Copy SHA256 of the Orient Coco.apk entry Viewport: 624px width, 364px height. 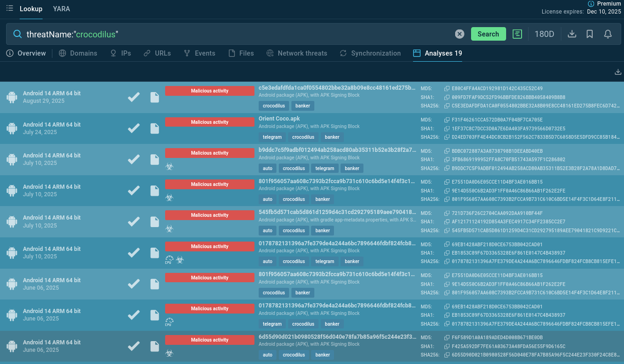click(x=447, y=137)
